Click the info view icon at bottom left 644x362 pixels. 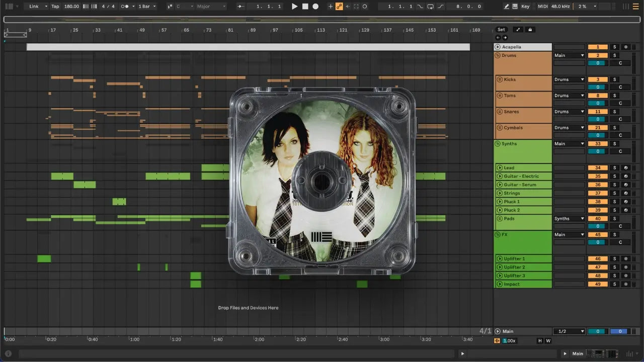tap(8, 353)
